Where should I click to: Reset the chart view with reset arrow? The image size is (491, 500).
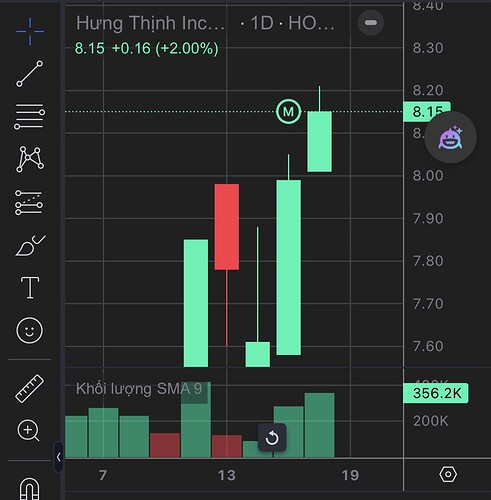coord(272,438)
